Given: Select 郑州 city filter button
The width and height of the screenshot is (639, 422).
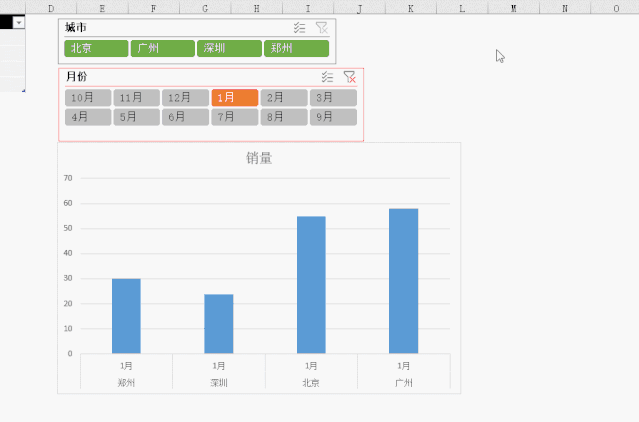Looking at the screenshot, I should point(295,48).
